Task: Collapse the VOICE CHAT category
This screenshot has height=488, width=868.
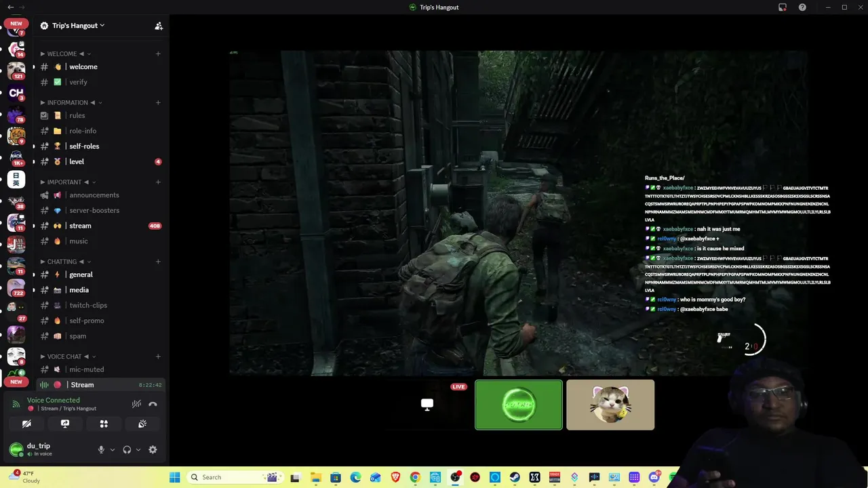Action: pos(68,357)
